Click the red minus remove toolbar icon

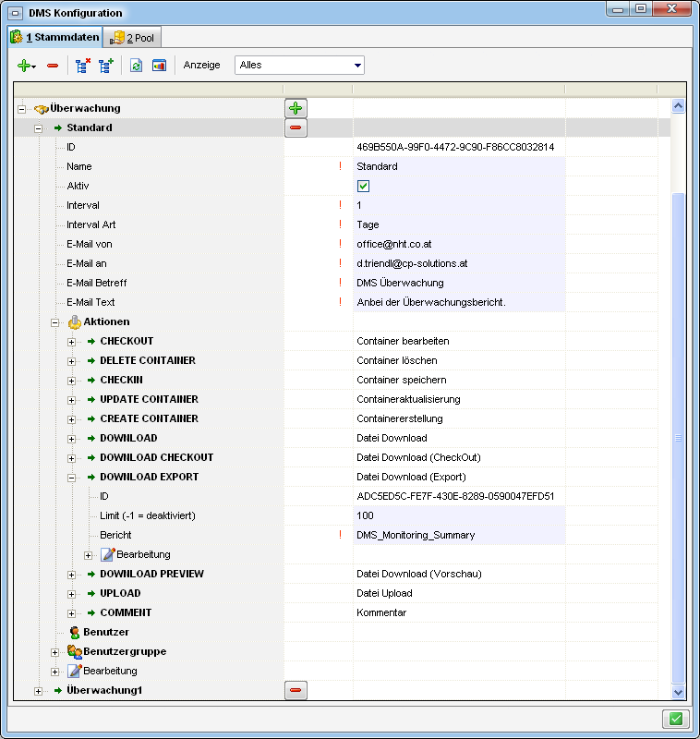click(x=53, y=66)
